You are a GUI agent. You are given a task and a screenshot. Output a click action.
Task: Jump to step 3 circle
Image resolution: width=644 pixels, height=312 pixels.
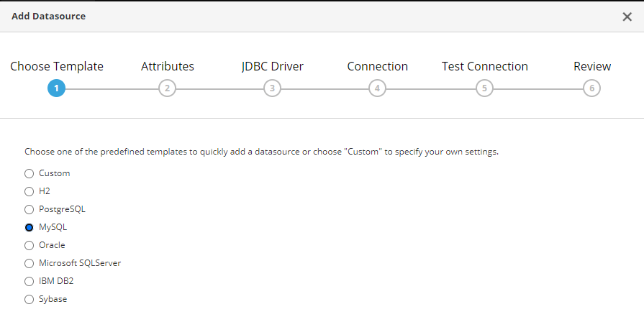click(x=272, y=88)
